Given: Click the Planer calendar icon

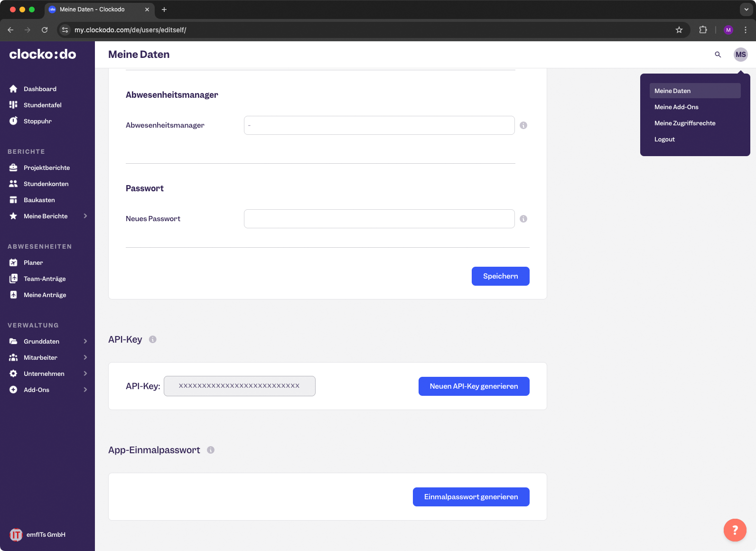Looking at the screenshot, I should coord(13,262).
